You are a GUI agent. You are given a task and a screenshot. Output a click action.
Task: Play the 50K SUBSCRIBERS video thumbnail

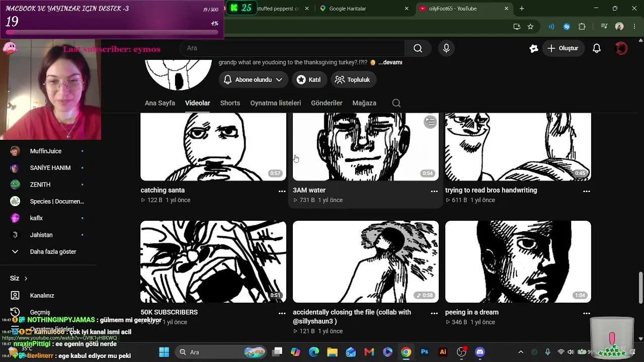click(x=213, y=261)
